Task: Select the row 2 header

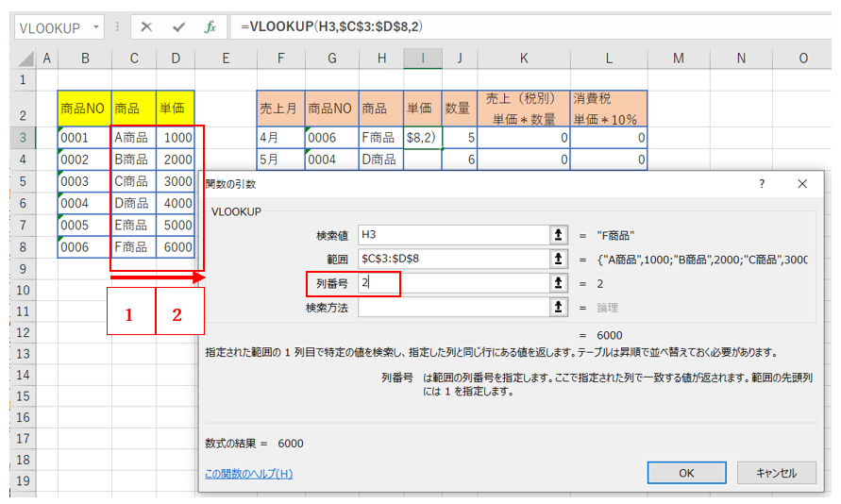Action: 23,115
